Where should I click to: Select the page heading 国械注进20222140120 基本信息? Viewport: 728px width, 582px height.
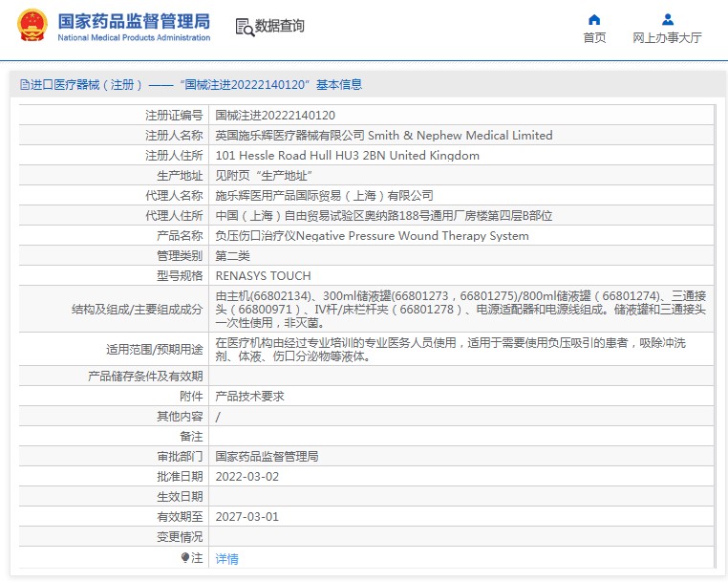(272, 84)
